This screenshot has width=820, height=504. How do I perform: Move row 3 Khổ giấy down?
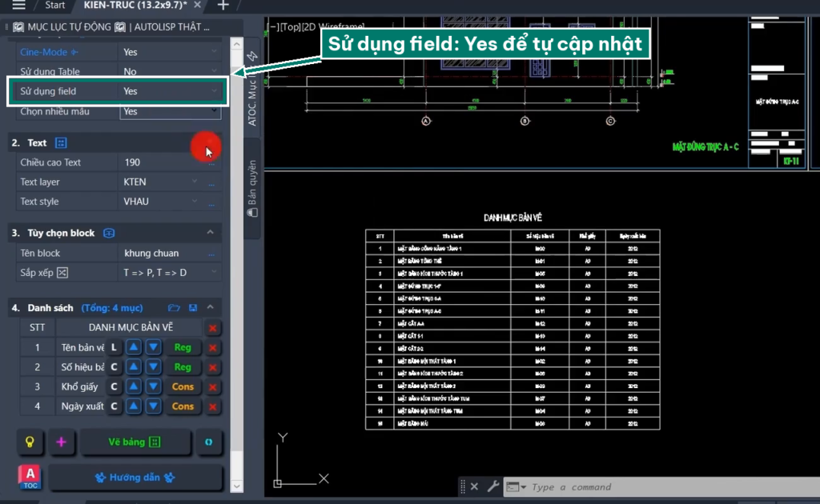[153, 386]
